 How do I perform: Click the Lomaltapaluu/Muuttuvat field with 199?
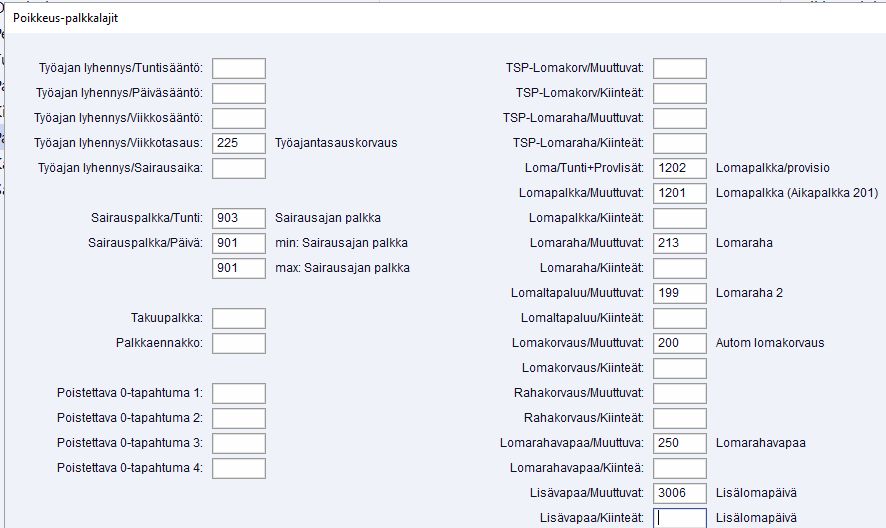tap(680, 293)
